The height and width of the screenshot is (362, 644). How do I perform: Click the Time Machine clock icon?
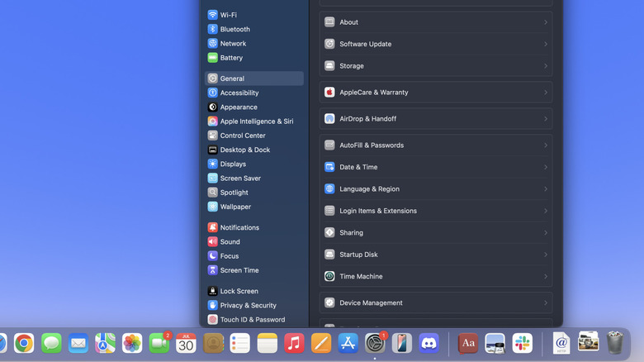pos(329,276)
